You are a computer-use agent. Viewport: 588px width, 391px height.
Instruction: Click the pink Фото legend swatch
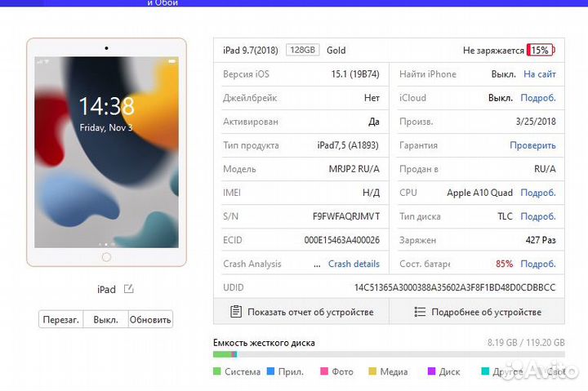pyautogui.click(x=324, y=371)
